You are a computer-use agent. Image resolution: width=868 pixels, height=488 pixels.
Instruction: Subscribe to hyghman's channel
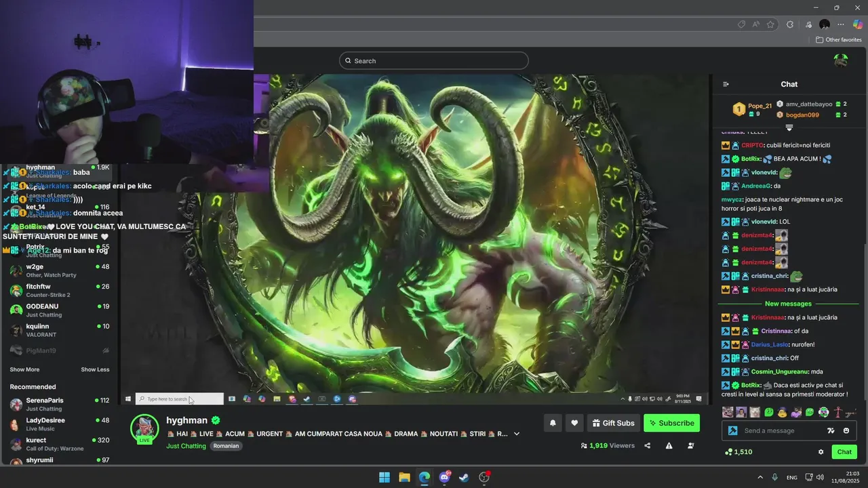coord(671,423)
